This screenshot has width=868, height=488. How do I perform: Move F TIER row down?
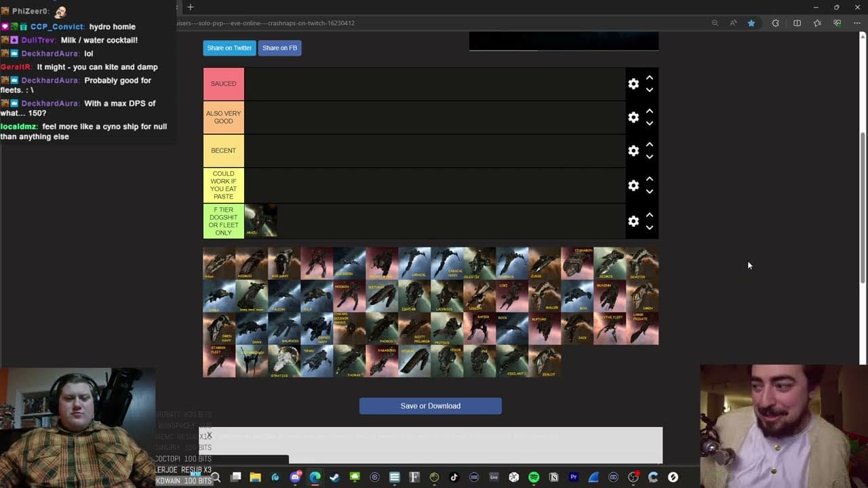[x=650, y=228]
